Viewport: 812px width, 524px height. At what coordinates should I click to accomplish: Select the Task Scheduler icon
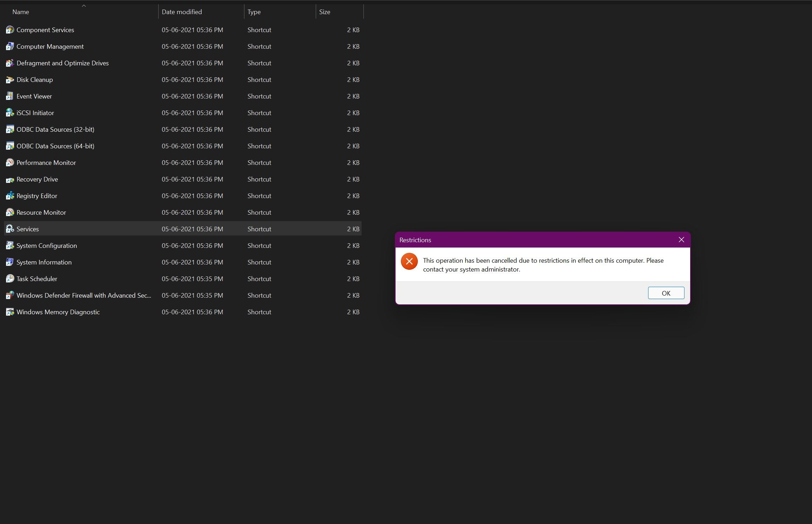click(9, 279)
